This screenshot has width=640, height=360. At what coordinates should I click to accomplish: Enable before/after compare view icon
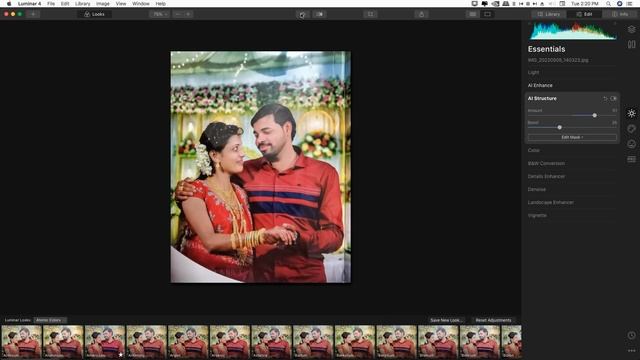[x=320, y=14]
